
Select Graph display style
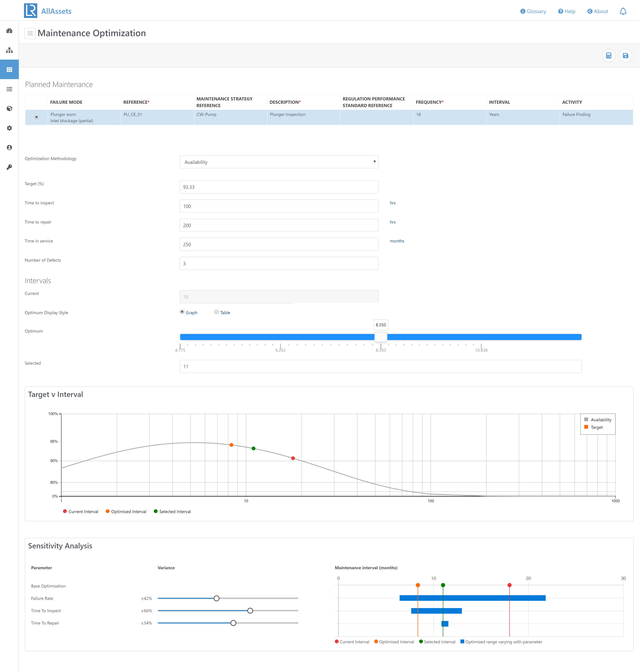[182, 312]
